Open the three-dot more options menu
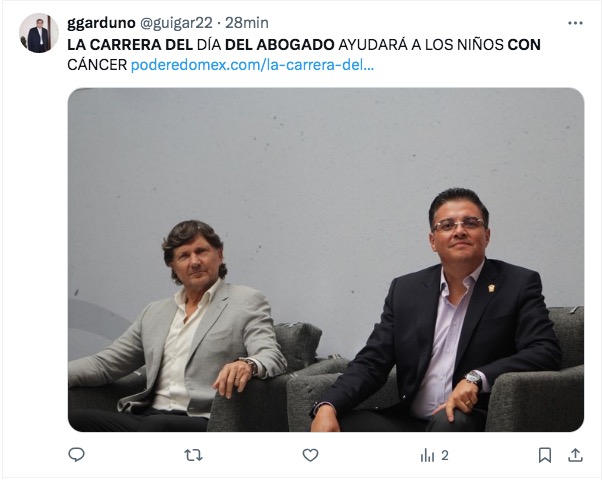Image resolution: width=604 pixels, height=480 pixels. click(575, 23)
